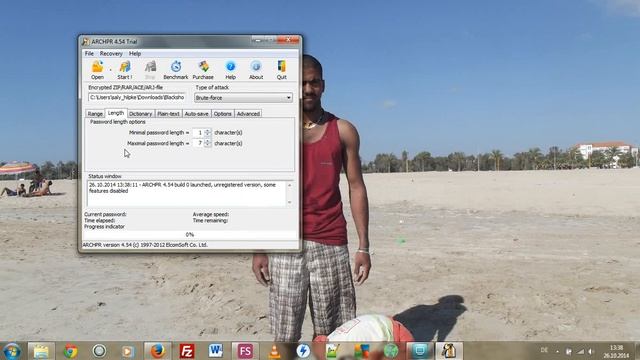Open the Help menu in menu bar

click(135, 53)
